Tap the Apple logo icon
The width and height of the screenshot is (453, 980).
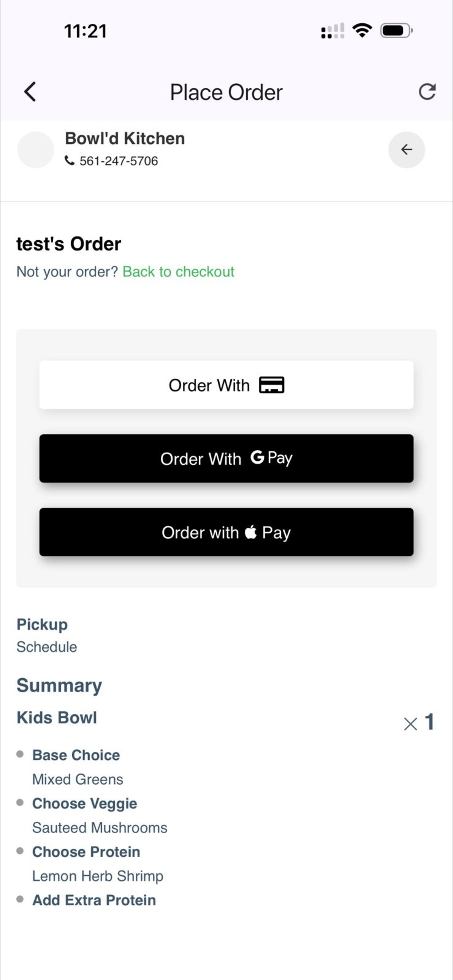tap(251, 532)
